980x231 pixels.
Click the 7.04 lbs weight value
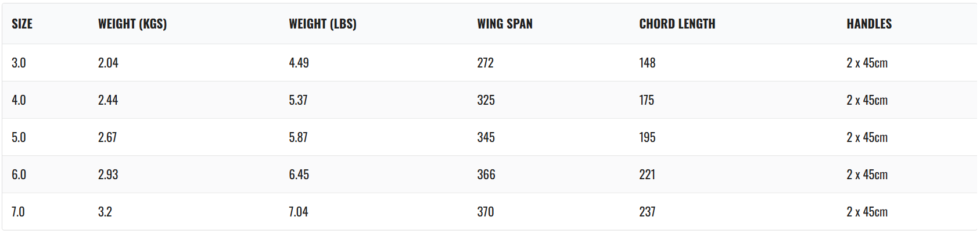coord(299,212)
